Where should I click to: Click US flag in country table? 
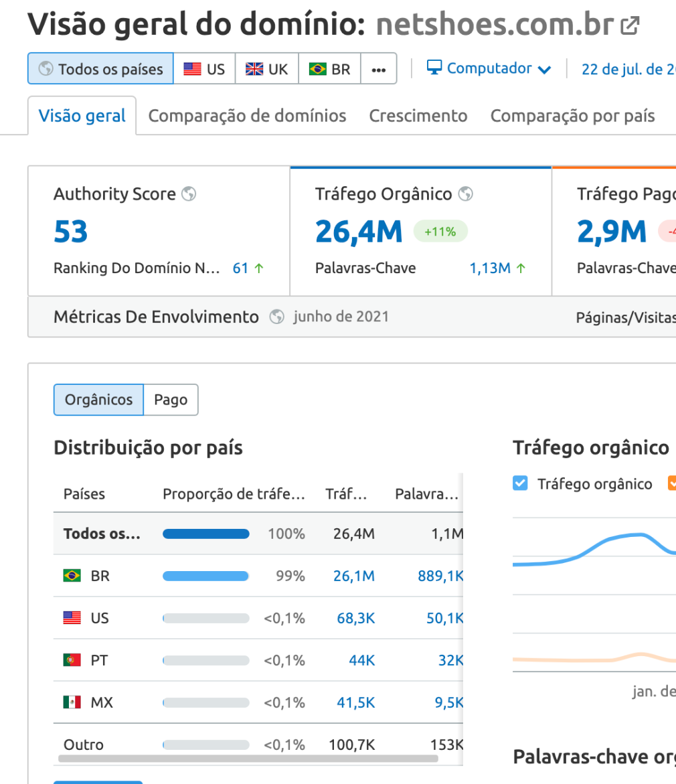pos(72,618)
